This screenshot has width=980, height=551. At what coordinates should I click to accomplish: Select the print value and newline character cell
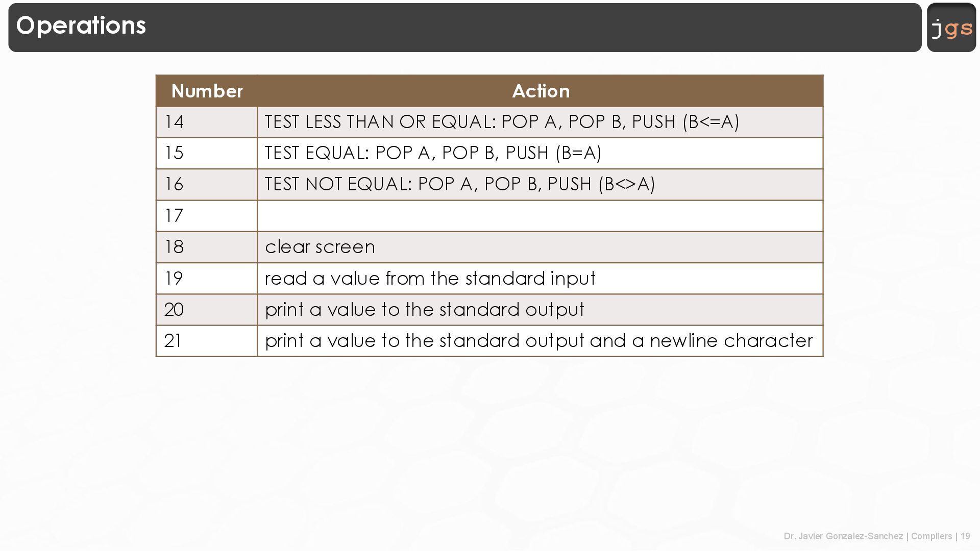pos(538,341)
